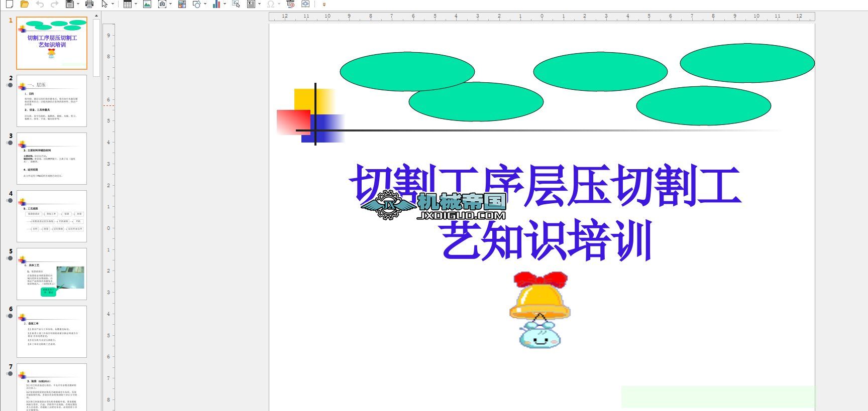Click the vertical ruler beside the slide
868x411 pixels.
pyautogui.click(x=108, y=217)
